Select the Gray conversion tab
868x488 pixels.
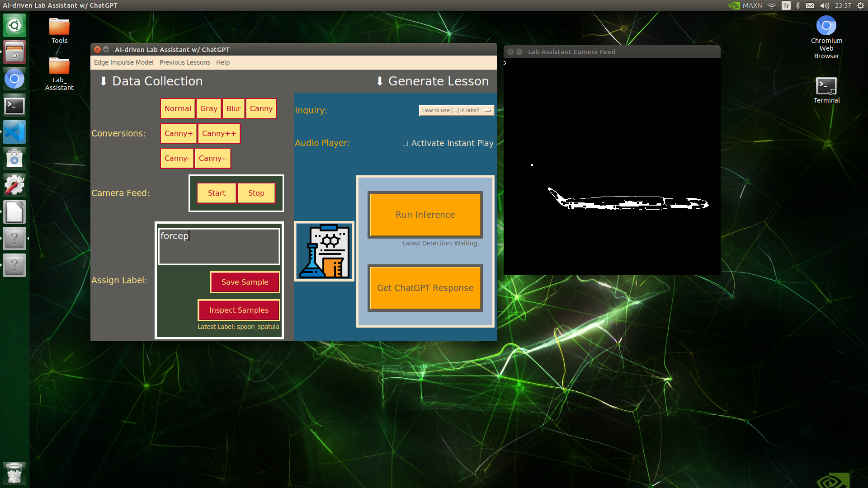pyautogui.click(x=208, y=108)
